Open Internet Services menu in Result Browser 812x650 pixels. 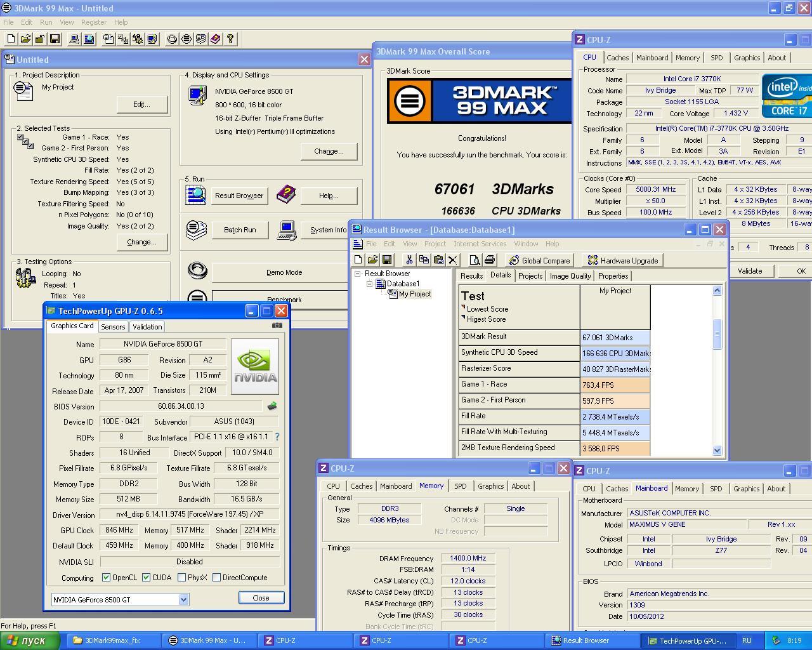tap(480, 244)
